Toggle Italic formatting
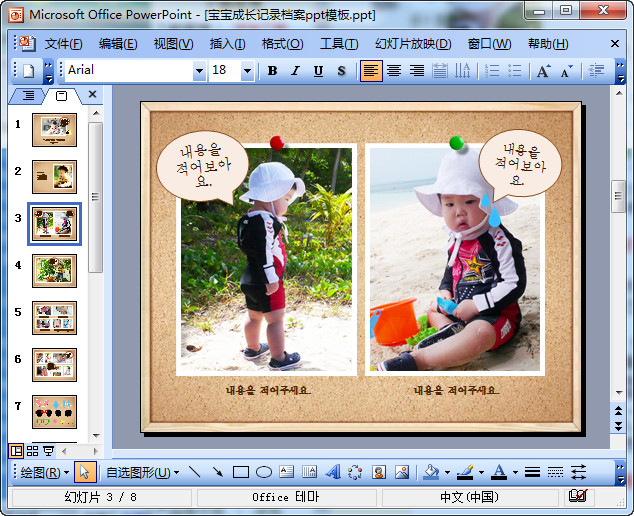The image size is (634, 516). (x=295, y=71)
